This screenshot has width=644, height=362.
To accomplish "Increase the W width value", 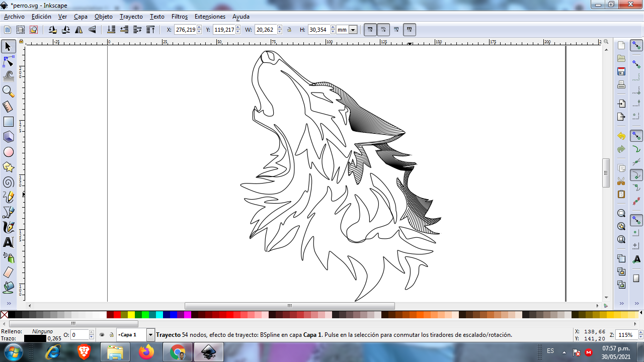I will coord(279,28).
